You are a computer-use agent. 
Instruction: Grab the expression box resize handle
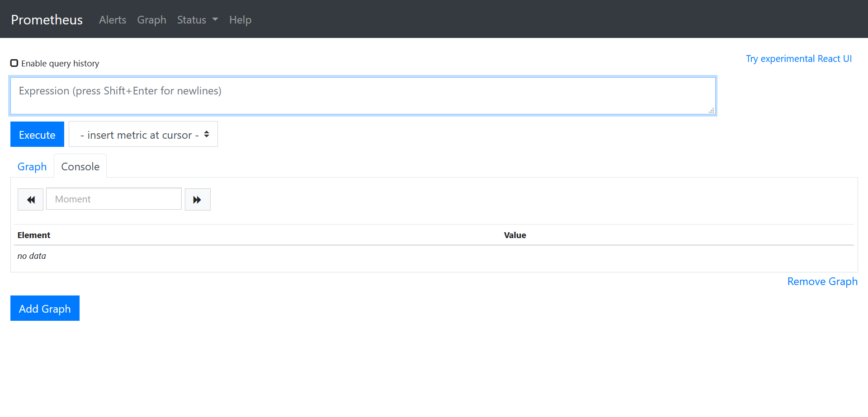[x=711, y=110]
